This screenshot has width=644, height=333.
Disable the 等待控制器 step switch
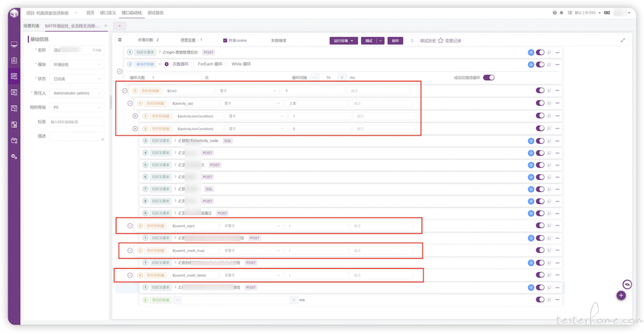pyautogui.click(x=540, y=299)
